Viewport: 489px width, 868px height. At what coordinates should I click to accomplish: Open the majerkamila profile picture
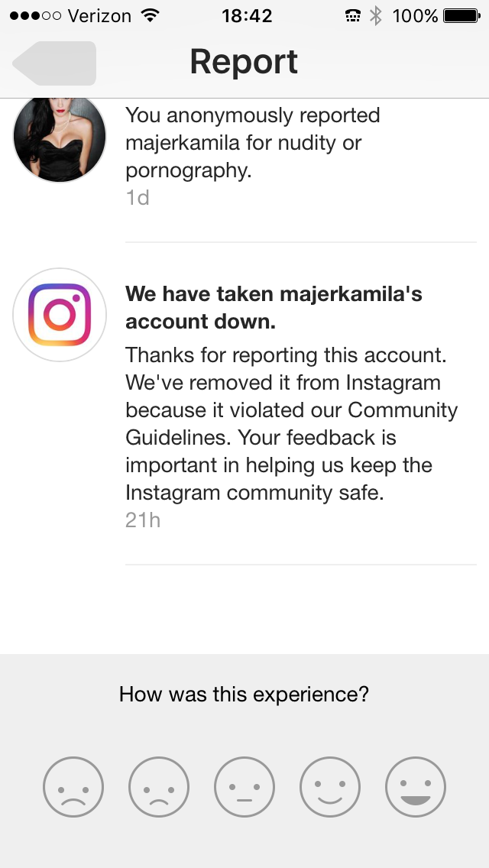(60, 140)
